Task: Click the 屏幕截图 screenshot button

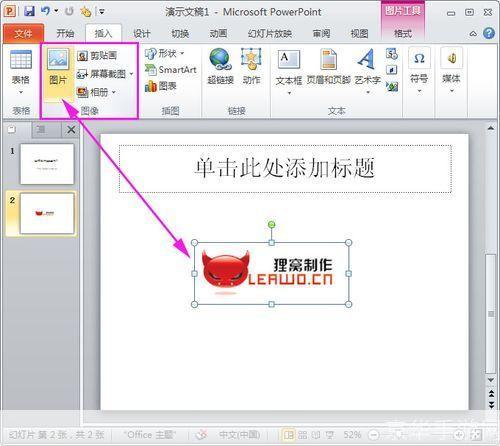Action: click(101, 74)
